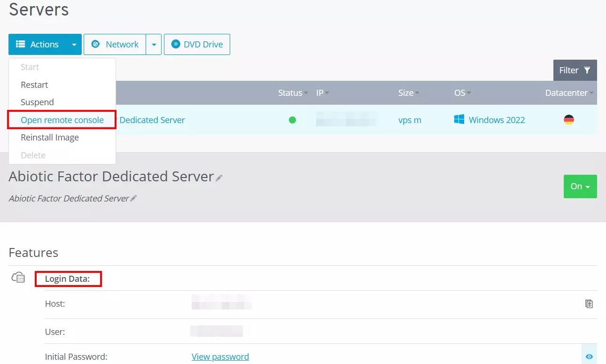Sort table by Datacenter column
The height and width of the screenshot is (364, 606).
pyautogui.click(x=569, y=93)
